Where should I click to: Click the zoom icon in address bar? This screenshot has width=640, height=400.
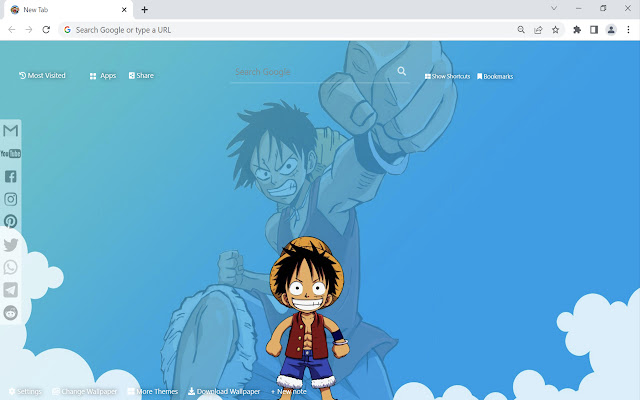pos(521,30)
